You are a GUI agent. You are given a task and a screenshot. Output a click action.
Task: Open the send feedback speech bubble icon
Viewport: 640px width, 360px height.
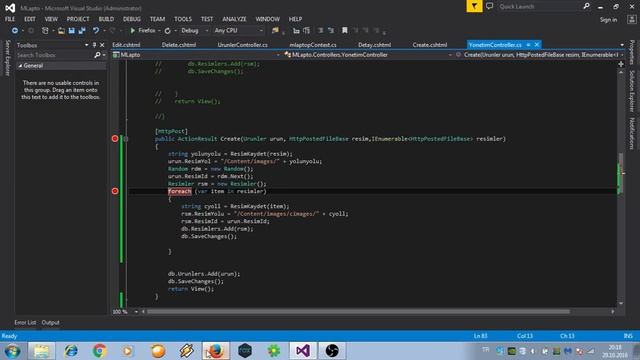tap(489, 6)
